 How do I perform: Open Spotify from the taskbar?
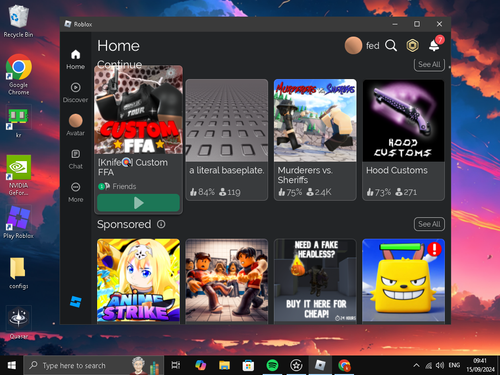click(272, 365)
